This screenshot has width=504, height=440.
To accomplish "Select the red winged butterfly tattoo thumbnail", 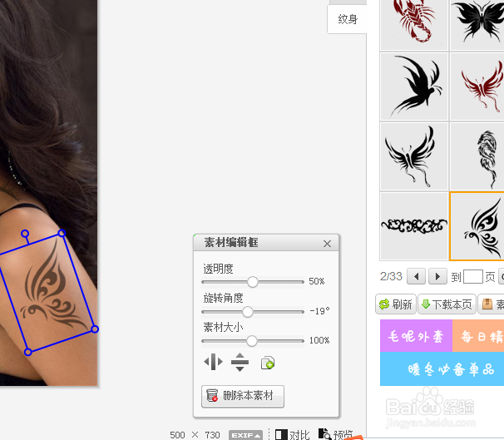I will (477, 87).
